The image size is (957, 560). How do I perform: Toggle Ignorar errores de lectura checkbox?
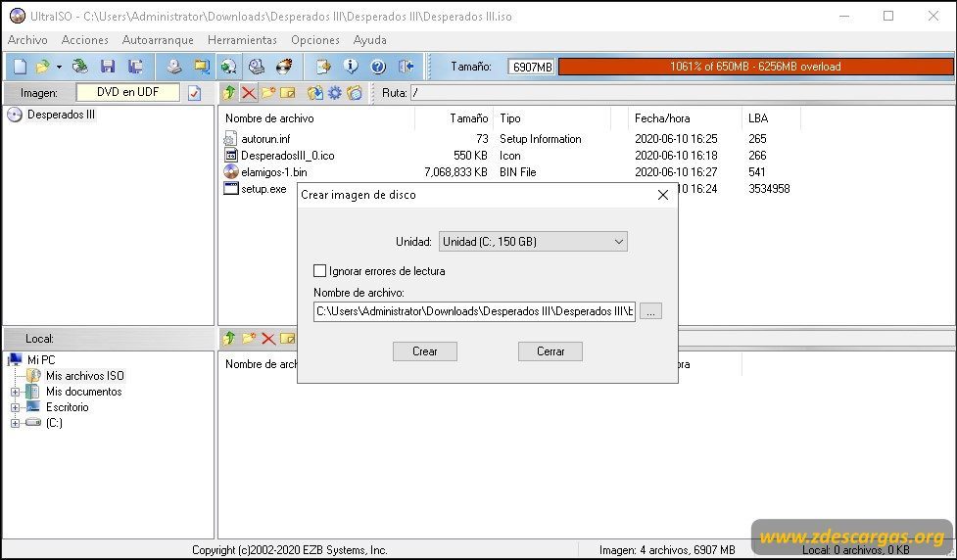[x=319, y=270]
